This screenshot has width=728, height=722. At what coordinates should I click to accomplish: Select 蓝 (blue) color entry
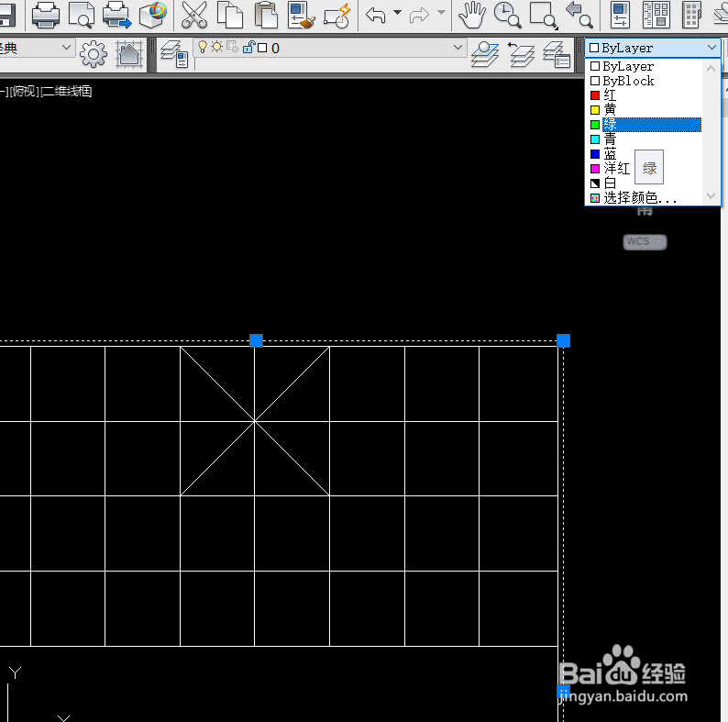click(x=645, y=154)
